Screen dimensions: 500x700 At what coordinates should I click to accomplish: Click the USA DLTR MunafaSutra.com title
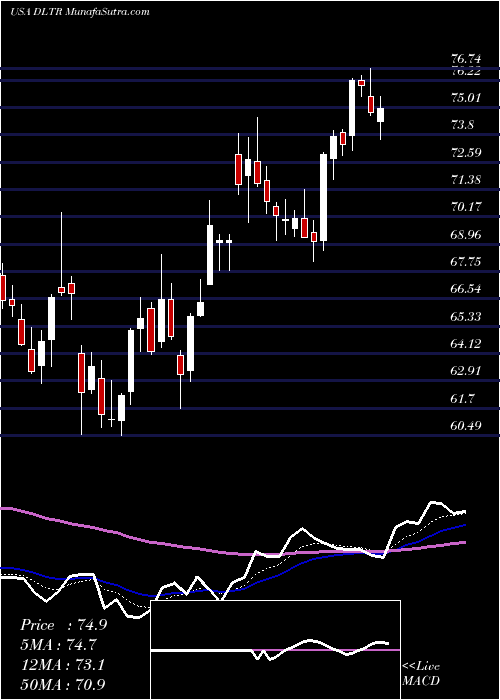(x=79, y=12)
